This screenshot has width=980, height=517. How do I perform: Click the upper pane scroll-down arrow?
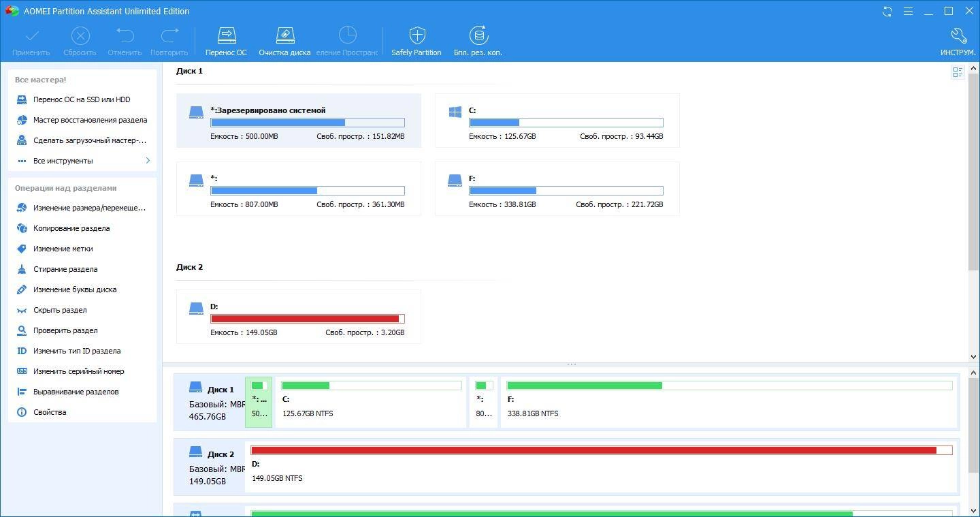pos(973,356)
